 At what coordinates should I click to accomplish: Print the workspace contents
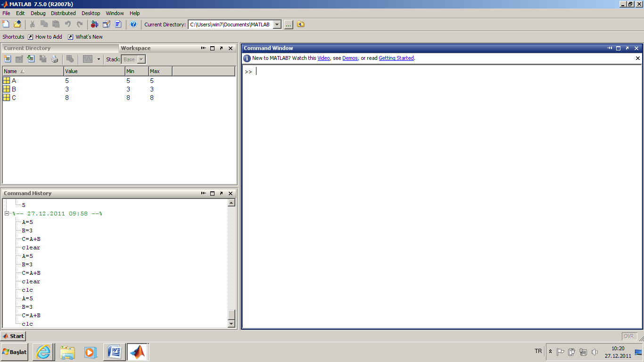click(x=55, y=59)
